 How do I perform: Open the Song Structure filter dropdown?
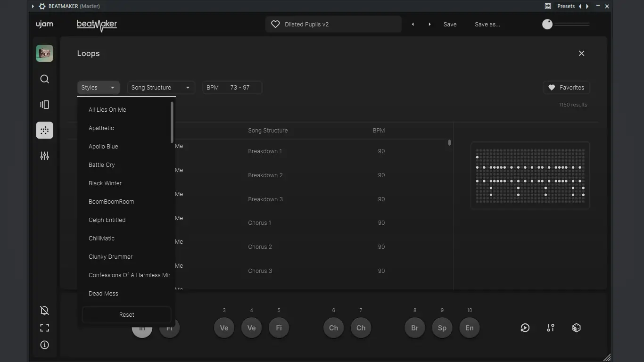pos(161,88)
